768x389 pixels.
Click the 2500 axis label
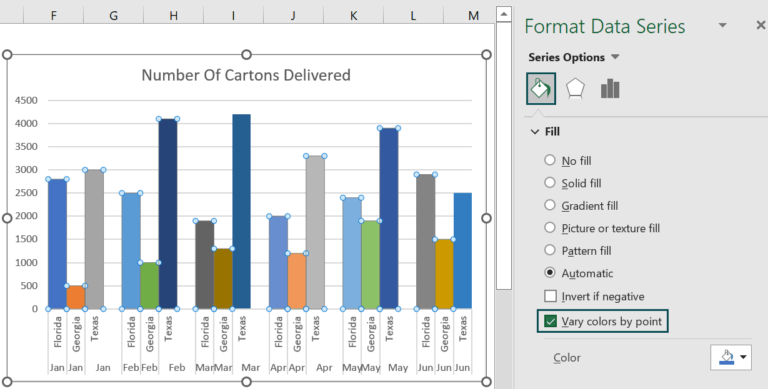26,193
